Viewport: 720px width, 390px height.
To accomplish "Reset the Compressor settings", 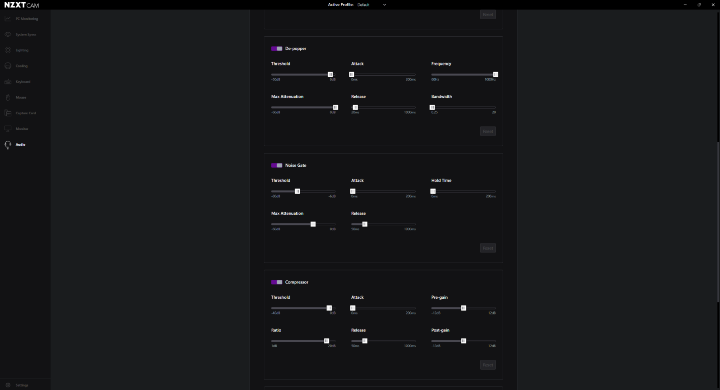I will coord(488,365).
